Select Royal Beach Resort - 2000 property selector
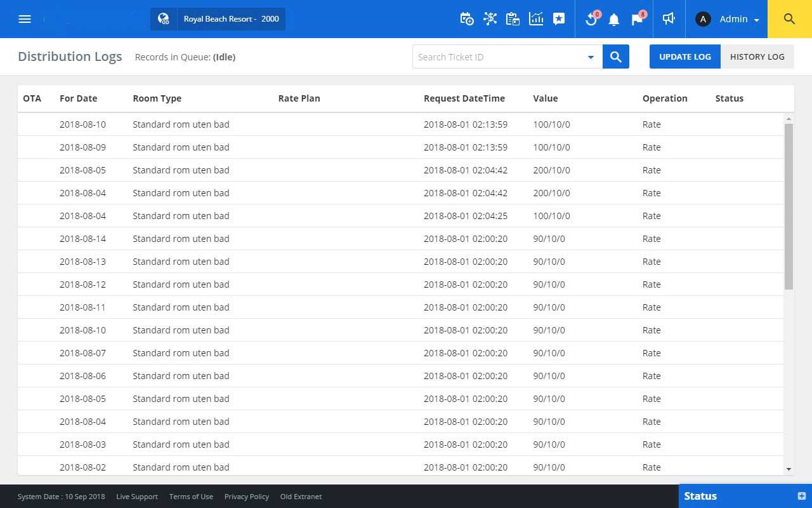 pyautogui.click(x=218, y=19)
